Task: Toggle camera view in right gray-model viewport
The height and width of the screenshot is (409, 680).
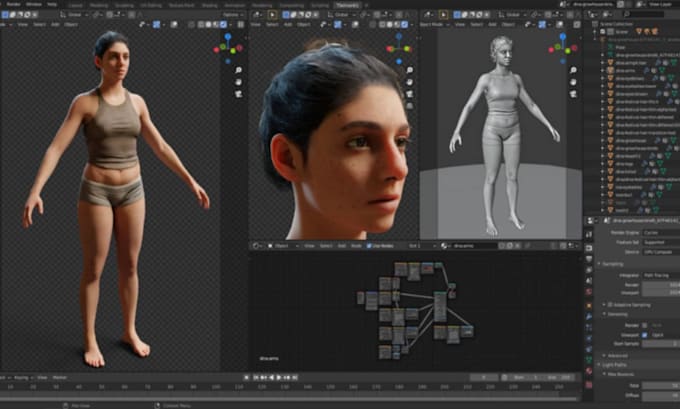Action: tap(573, 94)
